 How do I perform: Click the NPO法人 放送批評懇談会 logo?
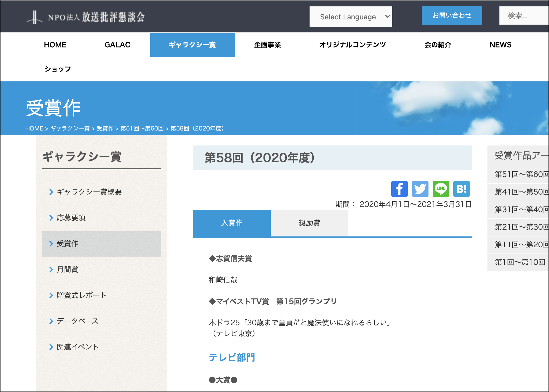click(86, 17)
